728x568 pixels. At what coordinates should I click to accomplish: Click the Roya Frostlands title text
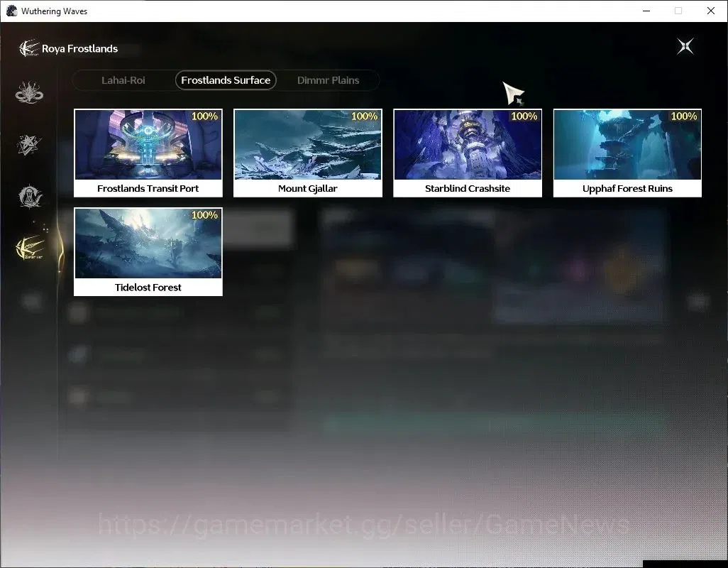point(80,49)
